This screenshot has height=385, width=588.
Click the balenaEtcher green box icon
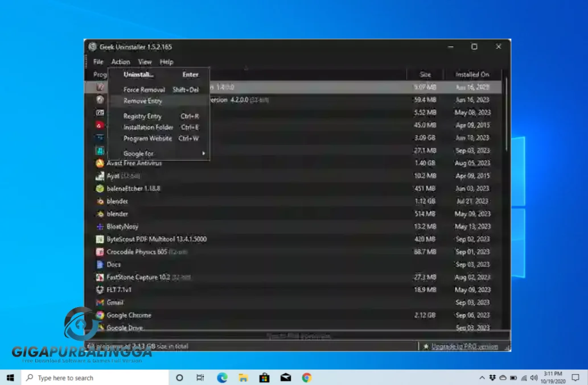tap(100, 188)
